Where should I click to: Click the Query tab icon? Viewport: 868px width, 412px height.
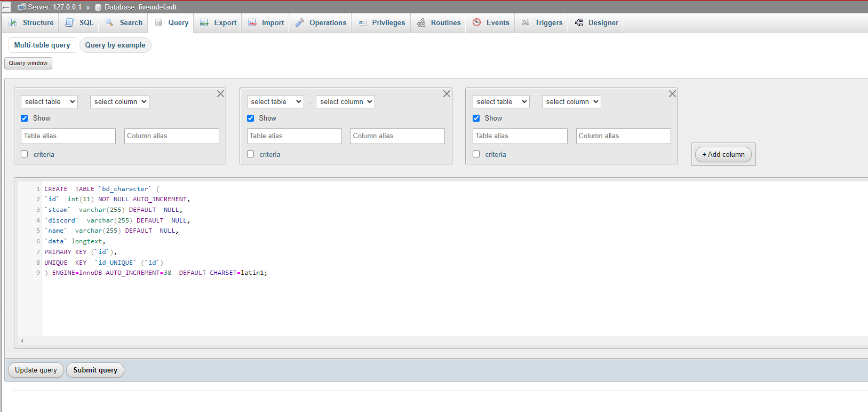158,22
